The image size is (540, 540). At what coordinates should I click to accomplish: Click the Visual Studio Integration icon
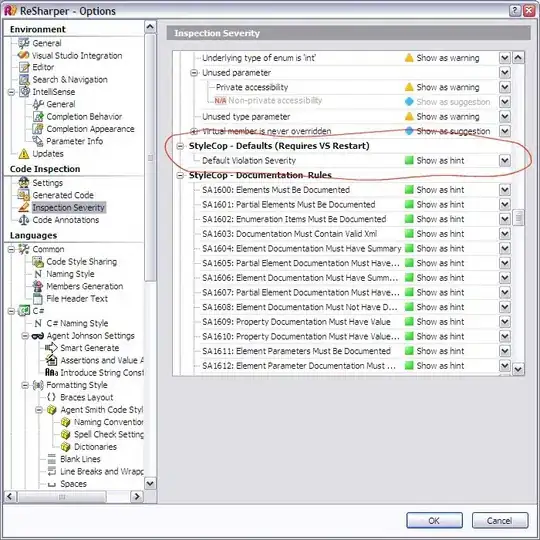coord(24,55)
